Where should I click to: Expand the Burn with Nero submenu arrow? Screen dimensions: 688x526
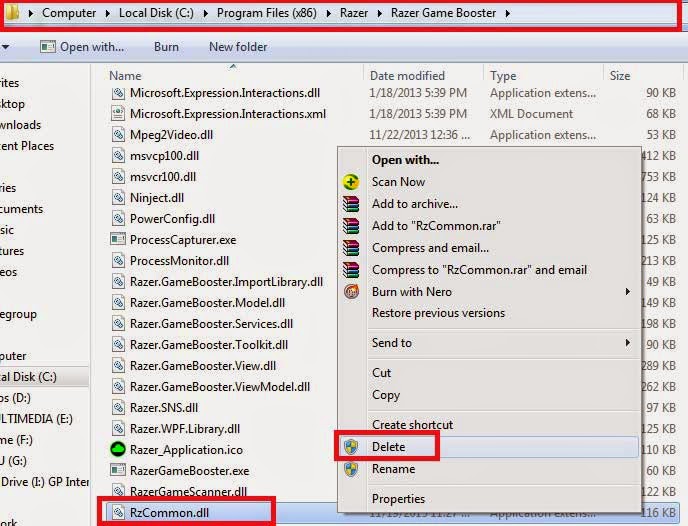[x=628, y=292]
